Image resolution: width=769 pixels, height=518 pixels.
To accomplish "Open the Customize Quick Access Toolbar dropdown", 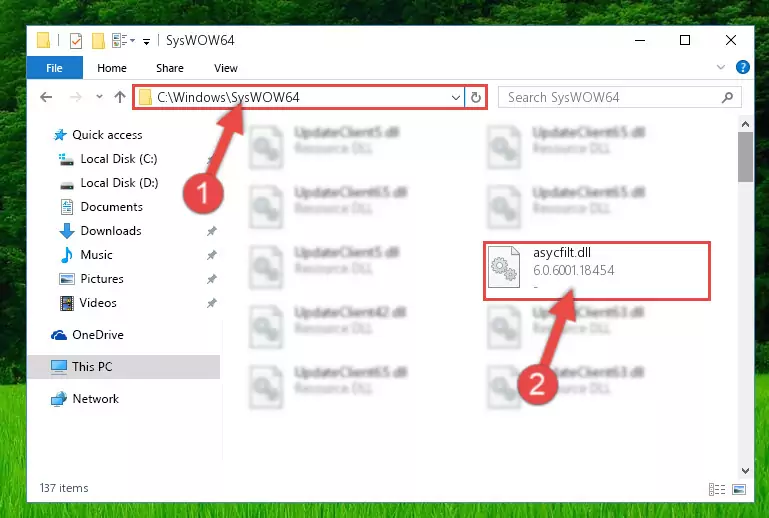I will point(146,41).
